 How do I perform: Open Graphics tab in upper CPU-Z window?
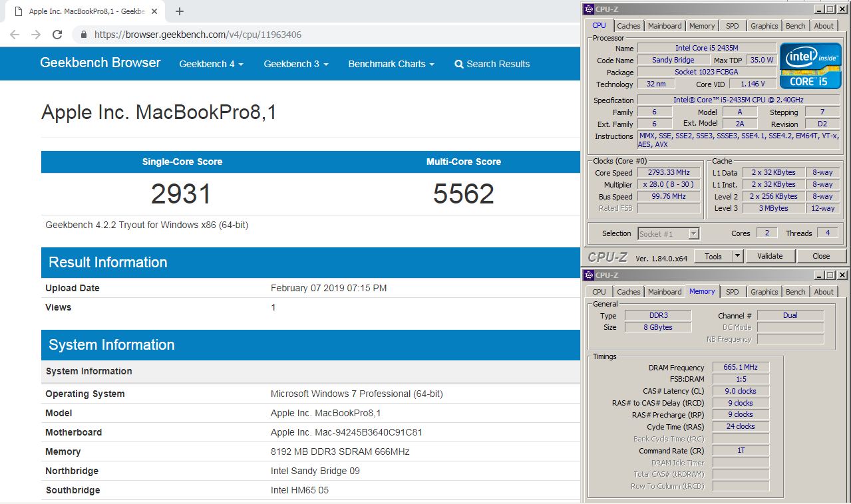click(x=764, y=26)
